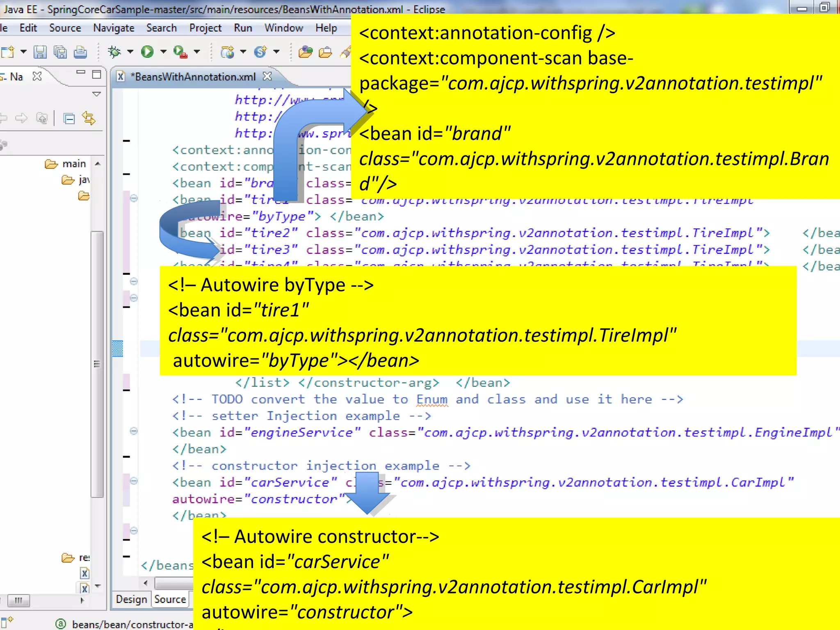Click the Open Type folder icon
This screenshot has width=840, height=630.
pyautogui.click(x=306, y=52)
